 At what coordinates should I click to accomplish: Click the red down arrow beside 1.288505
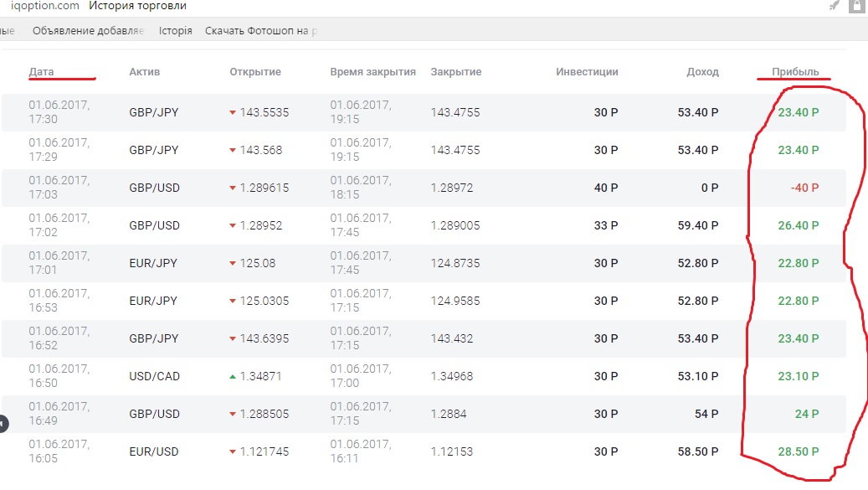233,414
